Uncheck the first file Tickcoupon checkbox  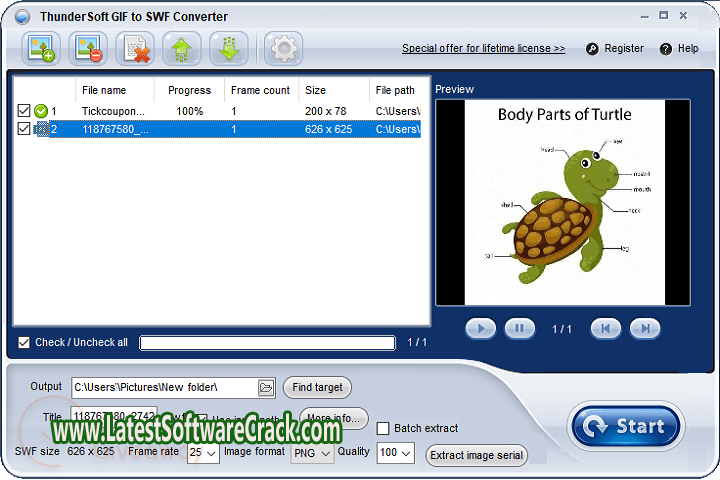(24, 111)
